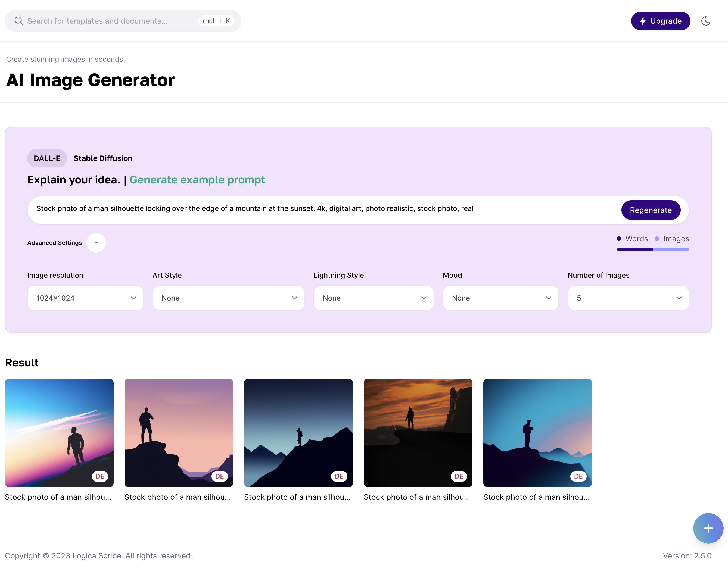Select the DALL-E tab
The image size is (728, 587).
coord(47,158)
